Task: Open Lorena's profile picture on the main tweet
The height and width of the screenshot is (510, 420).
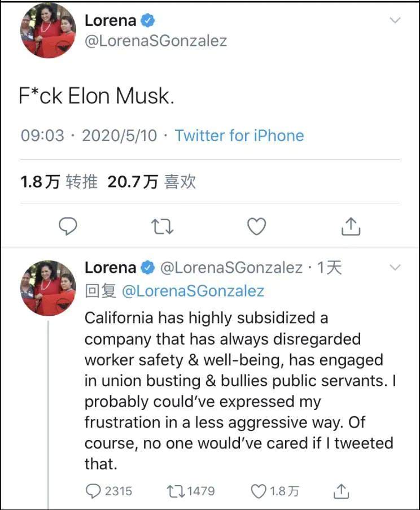Action: (x=48, y=29)
